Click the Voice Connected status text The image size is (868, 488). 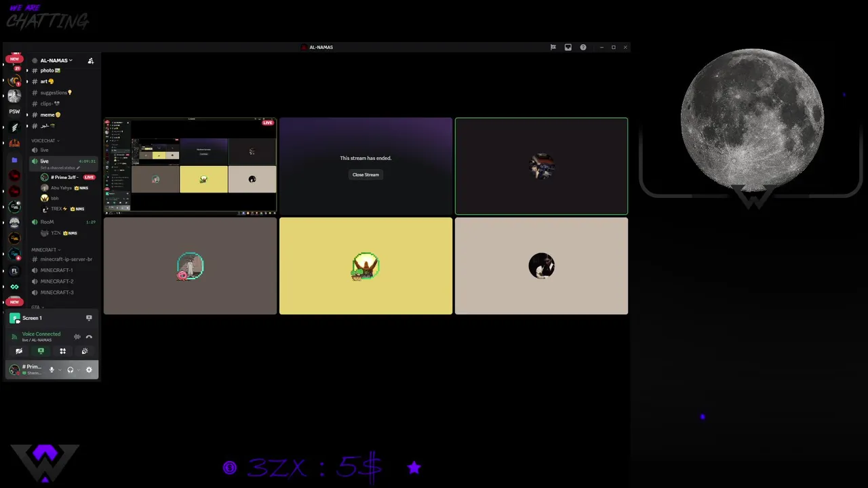click(x=41, y=334)
